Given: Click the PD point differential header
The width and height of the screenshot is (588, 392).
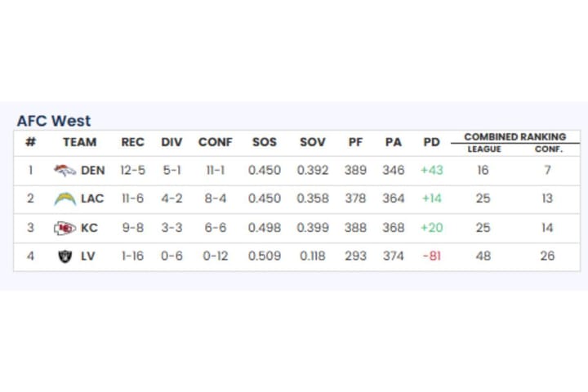Looking at the screenshot, I should pyautogui.click(x=431, y=142).
